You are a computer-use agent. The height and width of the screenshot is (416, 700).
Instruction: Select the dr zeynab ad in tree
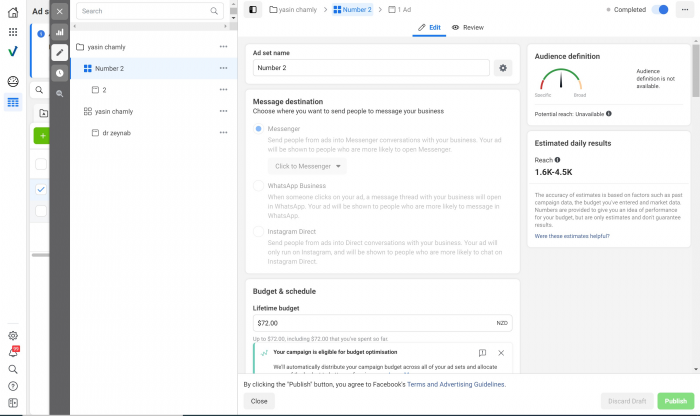(x=118, y=132)
